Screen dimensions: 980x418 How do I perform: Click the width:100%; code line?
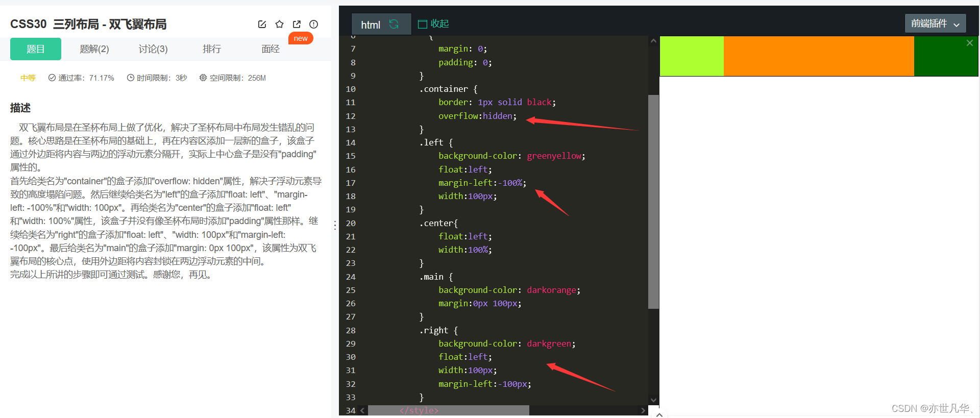pos(465,250)
